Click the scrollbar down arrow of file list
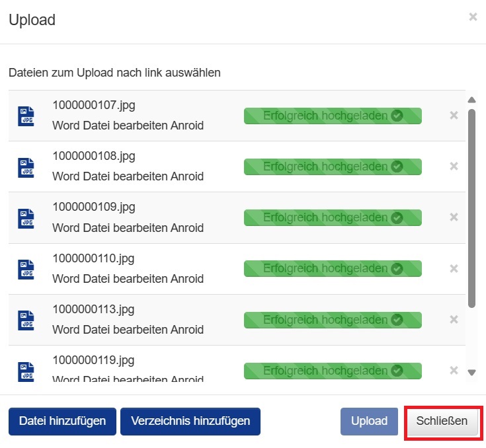The width and height of the screenshot is (486, 448). coord(471,373)
